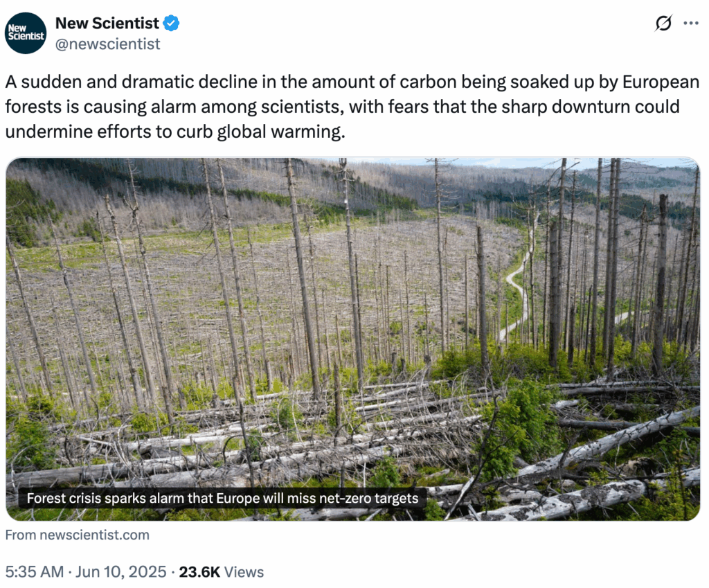
Task: Click the word 'Views' beside 23.6K
Action: [244, 571]
